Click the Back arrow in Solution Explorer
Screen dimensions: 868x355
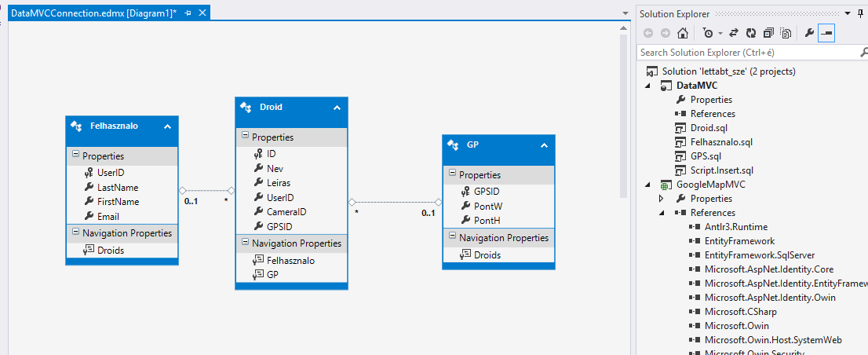[x=649, y=33]
